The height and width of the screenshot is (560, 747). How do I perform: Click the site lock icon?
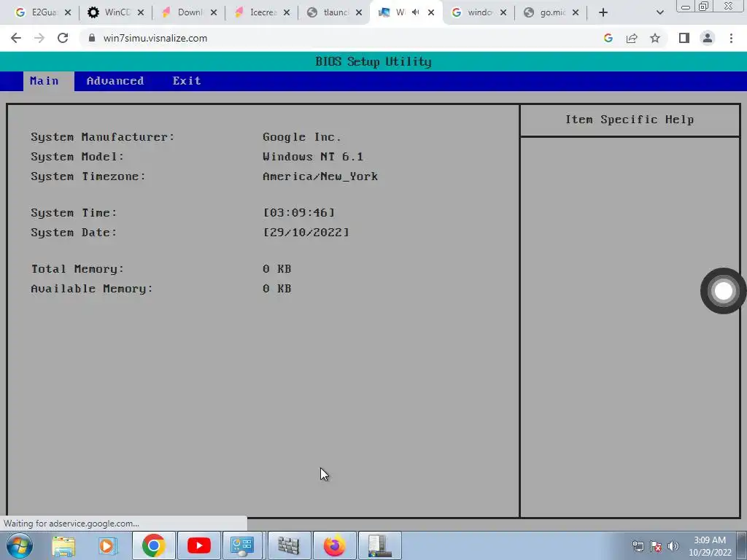pos(92,38)
